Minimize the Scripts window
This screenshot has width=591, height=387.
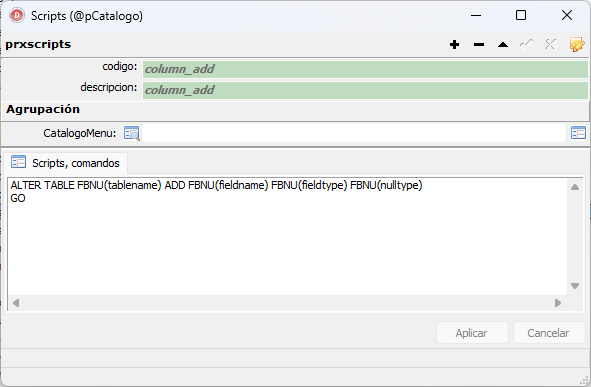(476, 15)
